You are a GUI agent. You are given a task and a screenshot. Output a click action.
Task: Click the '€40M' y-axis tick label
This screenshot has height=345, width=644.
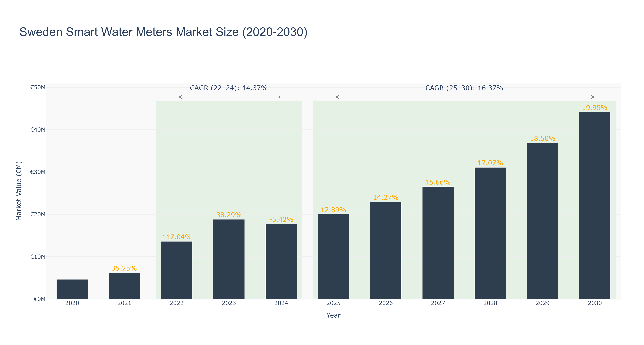click(38, 130)
